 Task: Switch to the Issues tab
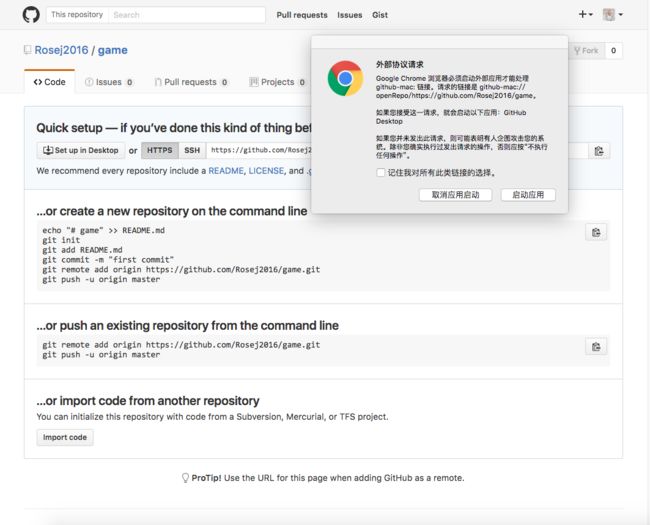(109, 82)
